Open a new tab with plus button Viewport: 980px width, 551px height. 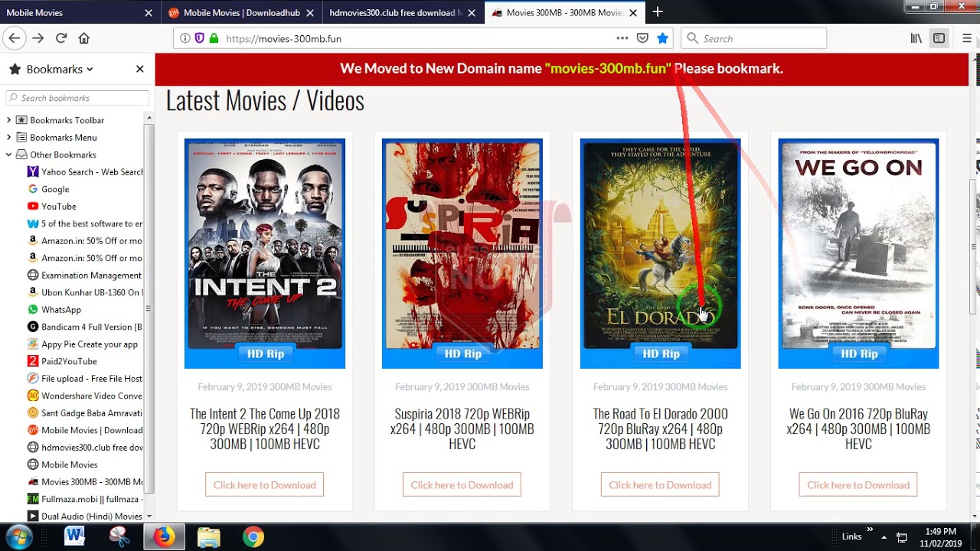pos(658,12)
